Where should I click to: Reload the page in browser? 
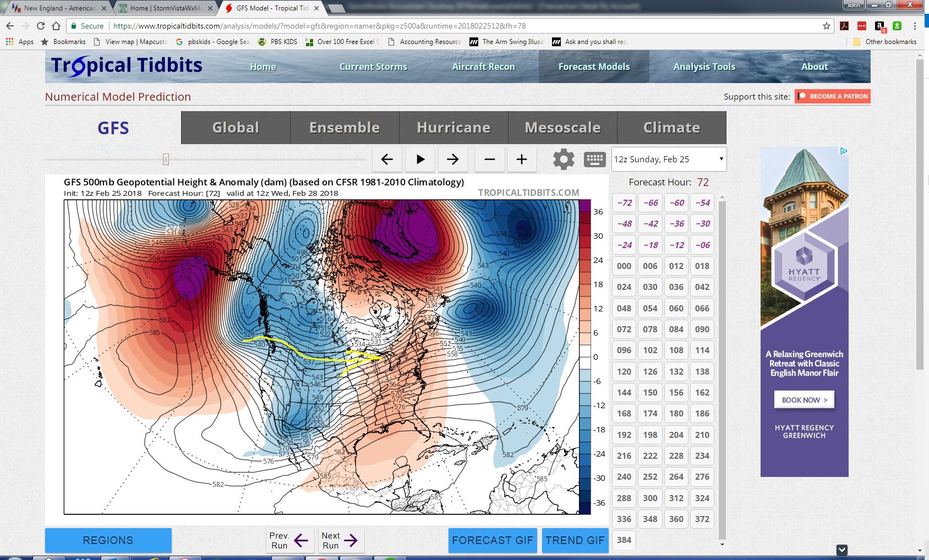(41, 26)
